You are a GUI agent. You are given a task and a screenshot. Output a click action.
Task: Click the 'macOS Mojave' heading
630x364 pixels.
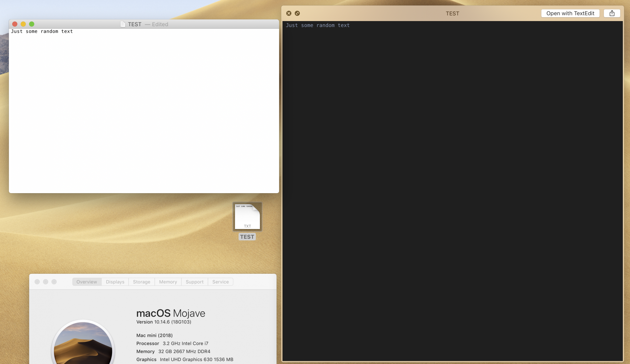point(171,313)
